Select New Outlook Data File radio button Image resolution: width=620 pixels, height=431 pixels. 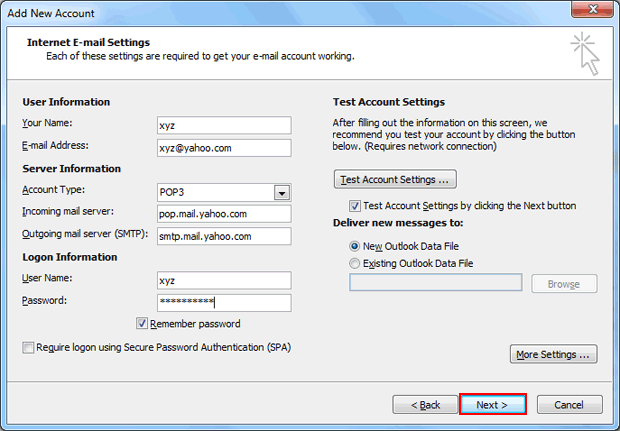[x=354, y=246]
